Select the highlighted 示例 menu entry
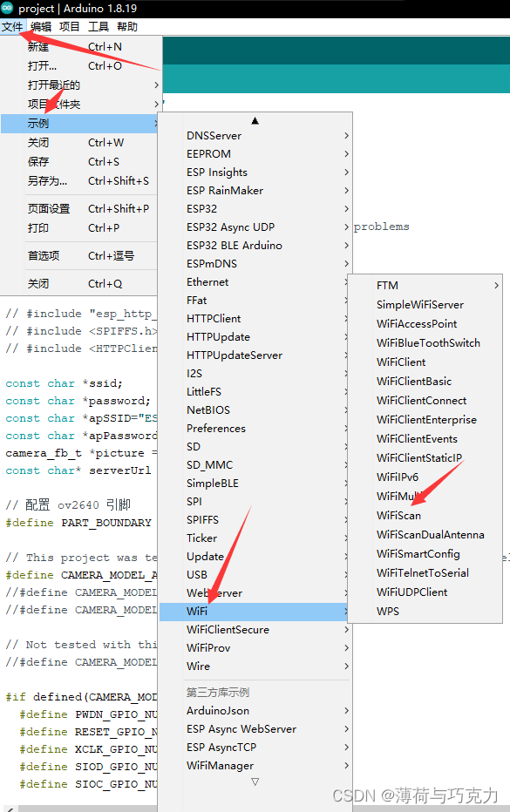Image resolution: width=510 pixels, height=812 pixels. [78, 123]
